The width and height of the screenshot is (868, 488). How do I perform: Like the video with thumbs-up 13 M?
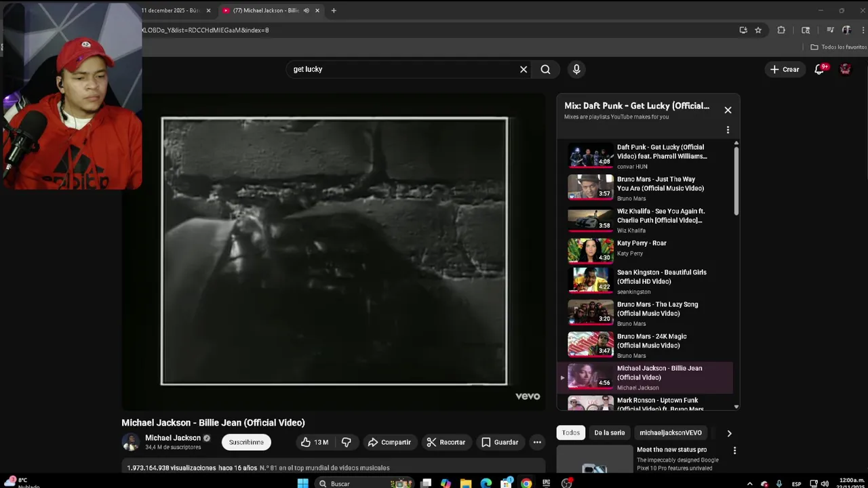coord(315,442)
